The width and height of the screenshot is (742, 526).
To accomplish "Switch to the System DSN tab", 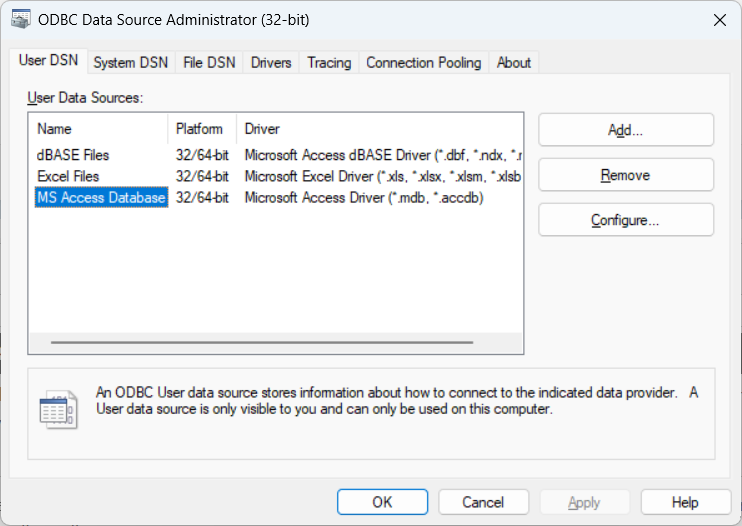I will [131, 62].
